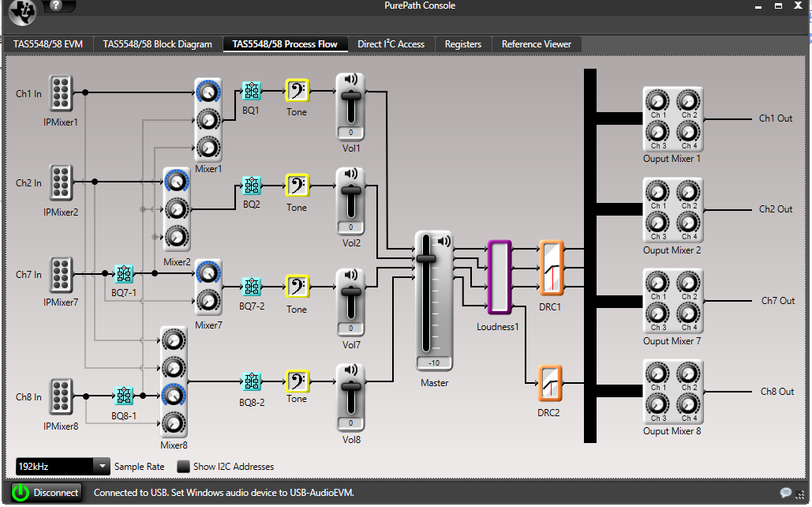This screenshot has width=812, height=507.
Task: Enable Show I2C Addresses checkbox
Action: point(183,467)
